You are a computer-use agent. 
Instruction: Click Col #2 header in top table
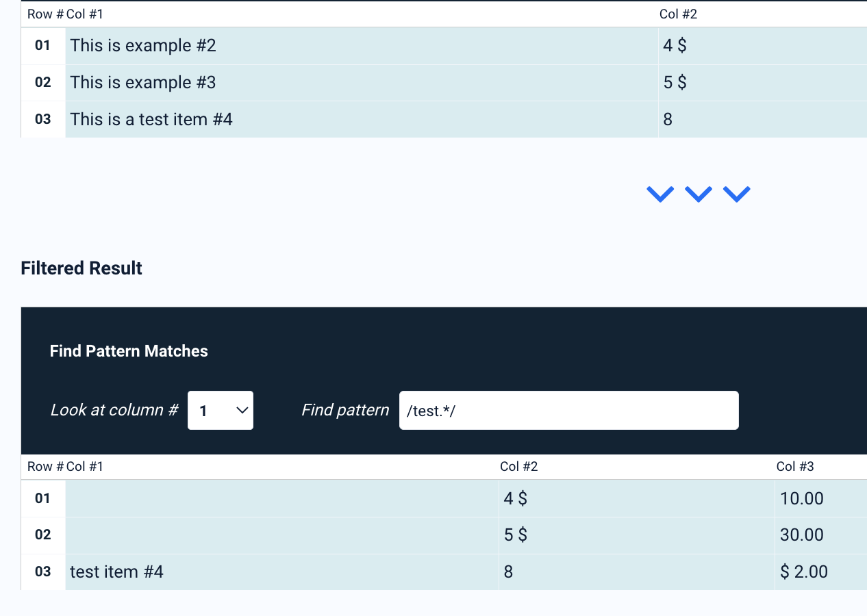pyautogui.click(x=678, y=14)
